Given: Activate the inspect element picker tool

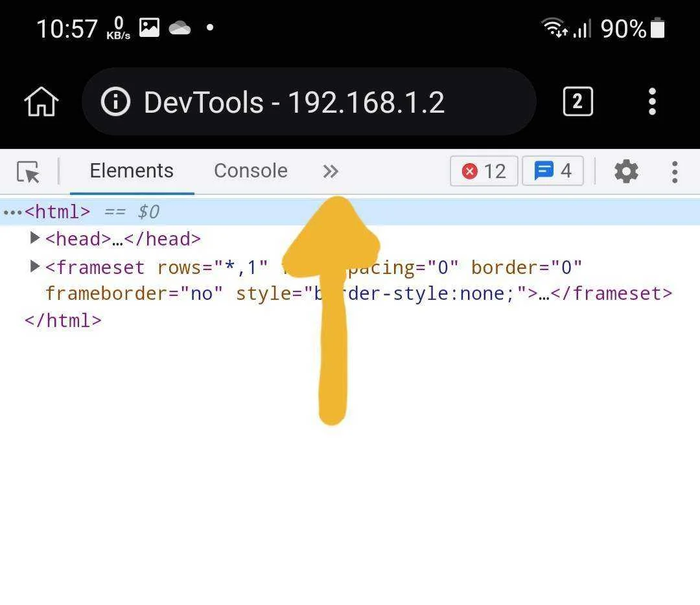Looking at the screenshot, I should click(28, 172).
